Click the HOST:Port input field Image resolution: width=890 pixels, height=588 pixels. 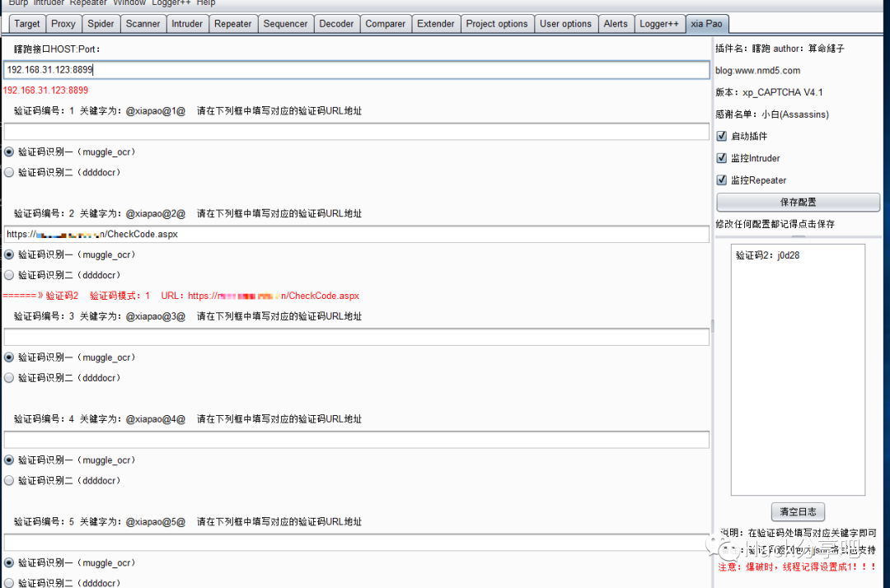point(357,70)
